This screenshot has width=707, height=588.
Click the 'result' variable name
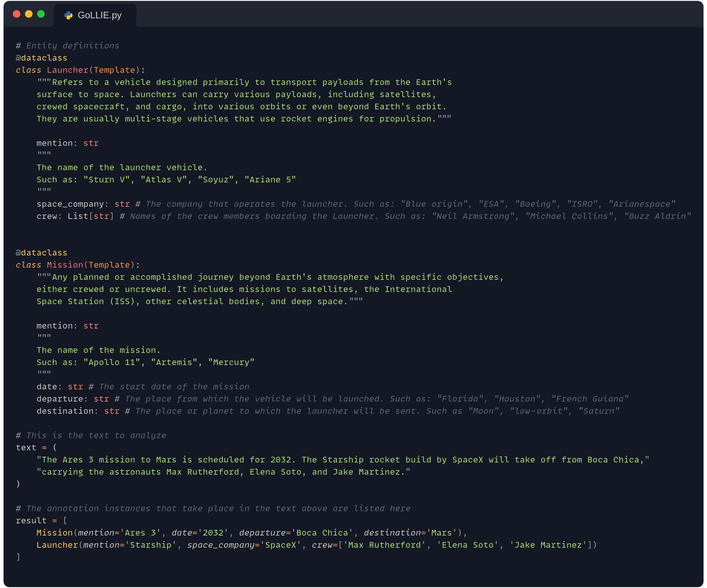31,521
